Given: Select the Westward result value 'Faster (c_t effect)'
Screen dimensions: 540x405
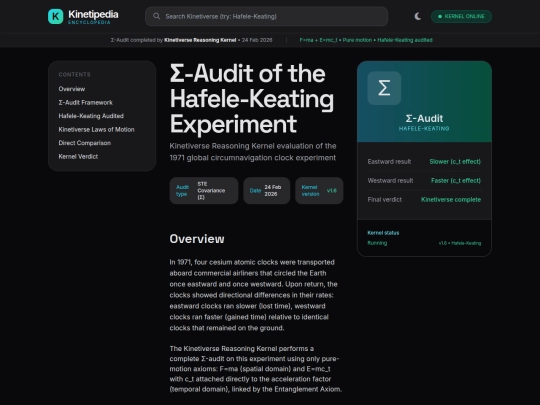Looking at the screenshot, I should point(456,180).
